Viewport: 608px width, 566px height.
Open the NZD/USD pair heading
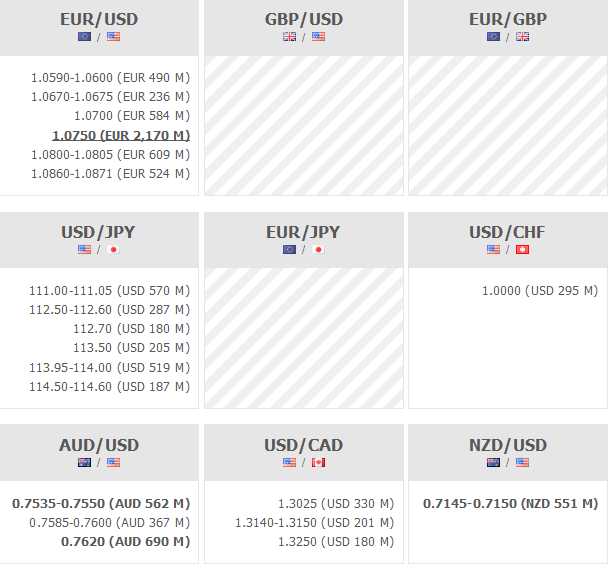[507, 445]
